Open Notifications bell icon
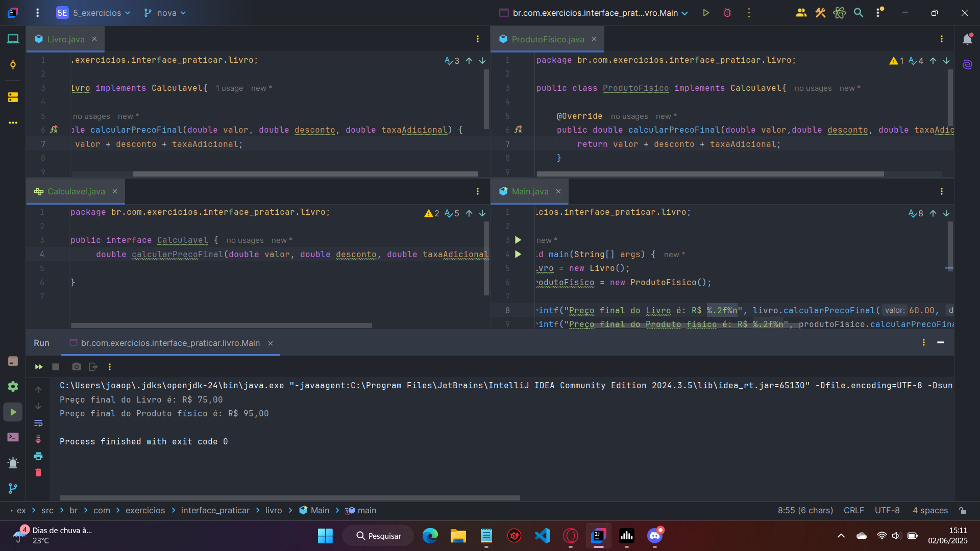The height and width of the screenshot is (551, 980). tap(967, 39)
